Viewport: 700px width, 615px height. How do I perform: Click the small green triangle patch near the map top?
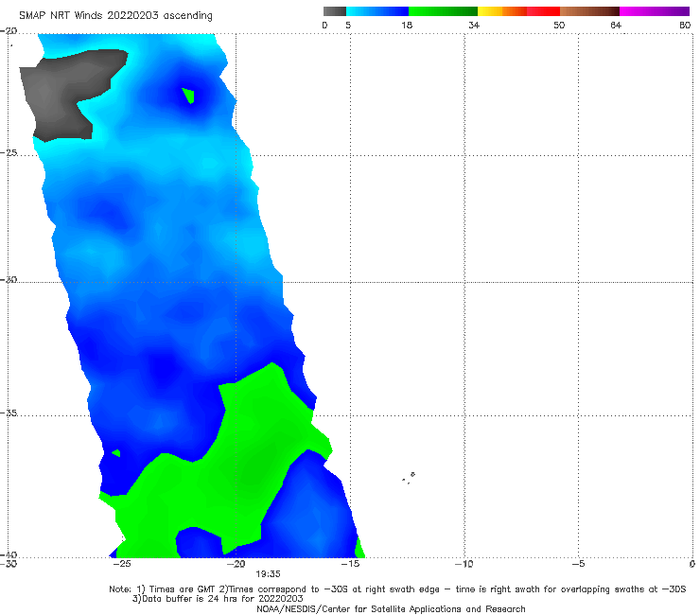coord(189,96)
